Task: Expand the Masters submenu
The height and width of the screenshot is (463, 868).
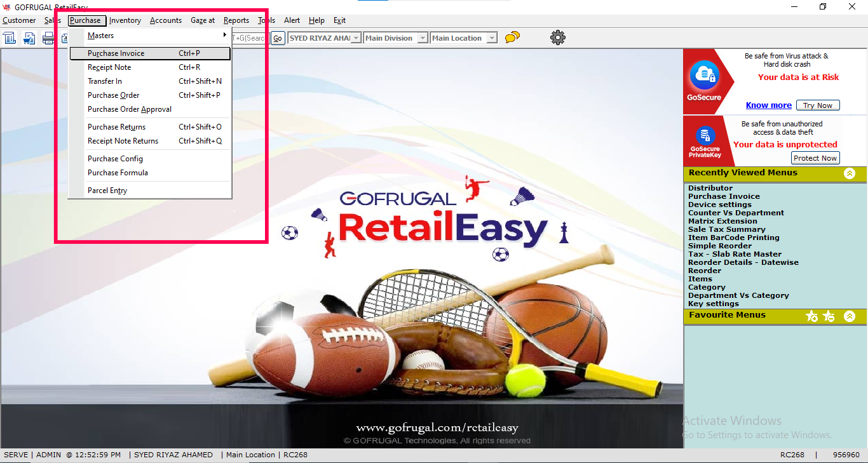Action: click(x=149, y=36)
